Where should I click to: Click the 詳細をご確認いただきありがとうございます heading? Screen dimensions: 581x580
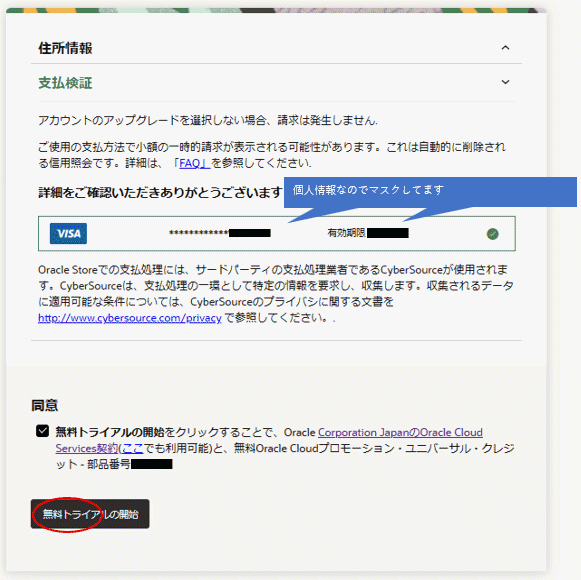click(x=160, y=193)
